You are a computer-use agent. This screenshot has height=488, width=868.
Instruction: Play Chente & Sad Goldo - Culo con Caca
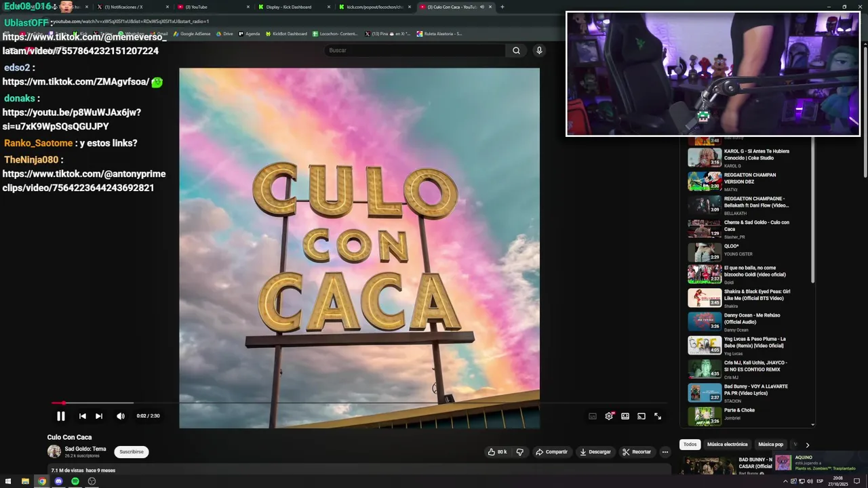click(739, 229)
